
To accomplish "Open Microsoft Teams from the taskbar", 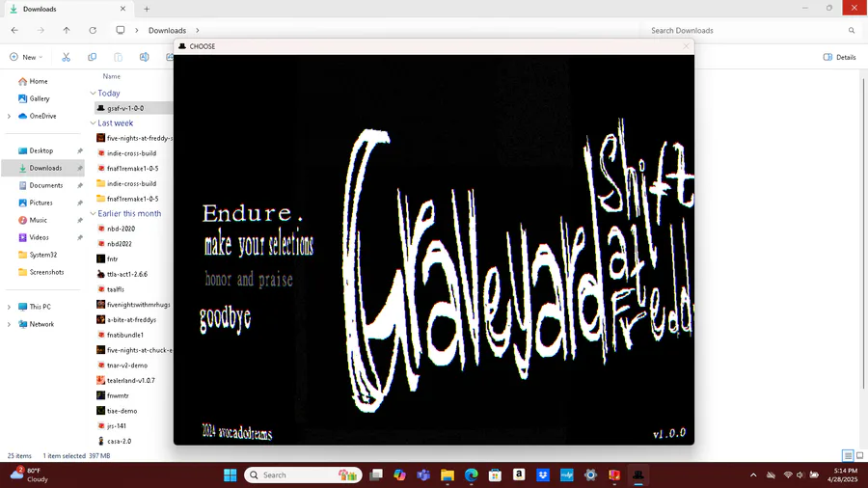I will [x=423, y=474].
